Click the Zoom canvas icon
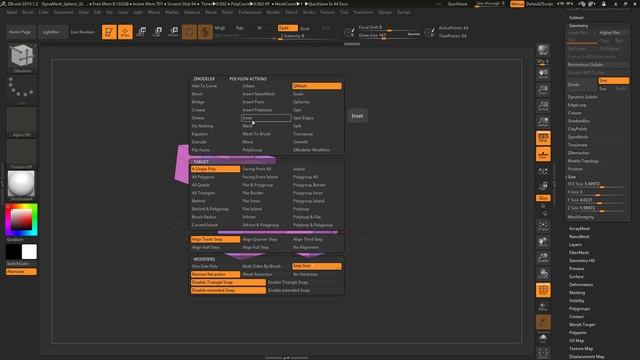640x360 pixels. [x=543, y=90]
